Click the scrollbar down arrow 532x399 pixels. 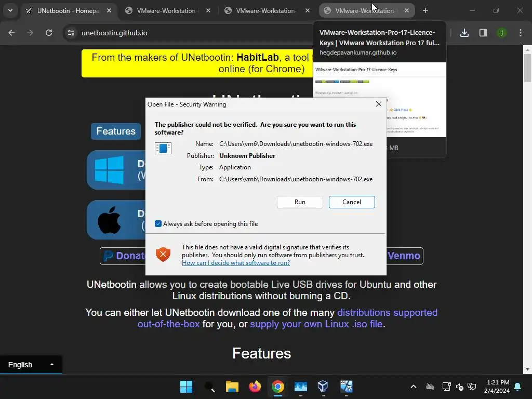pos(527,369)
